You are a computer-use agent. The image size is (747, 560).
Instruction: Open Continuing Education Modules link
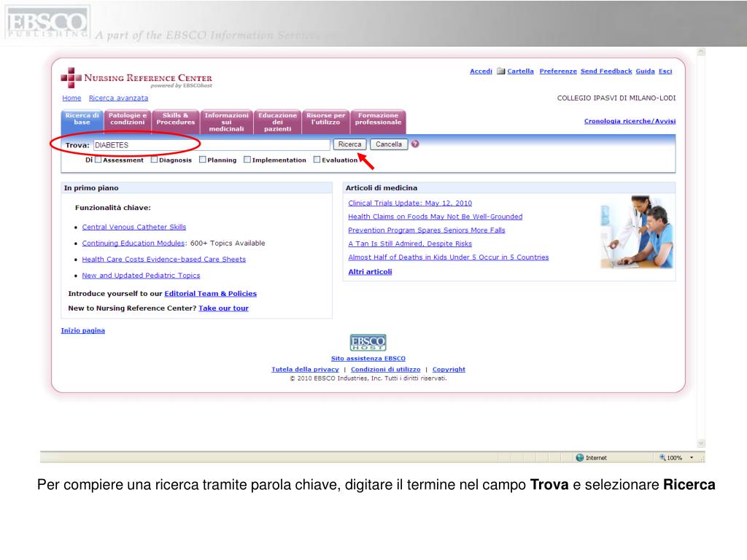pos(133,243)
